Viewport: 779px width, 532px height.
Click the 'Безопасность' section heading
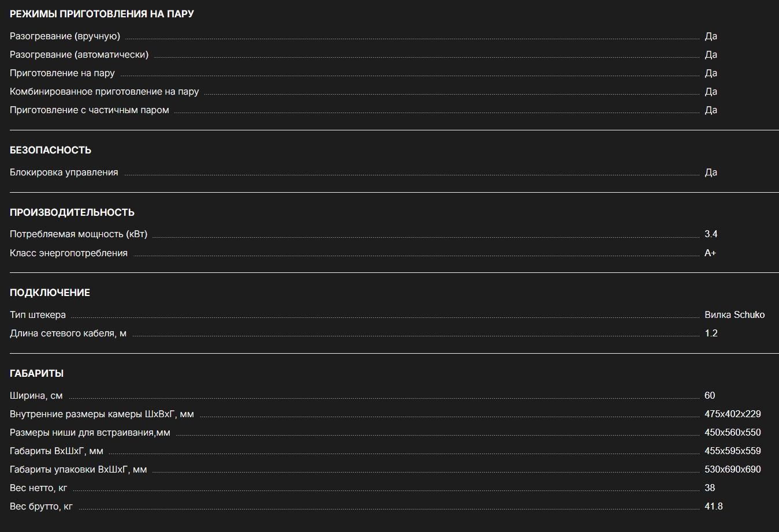coord(50,150)
